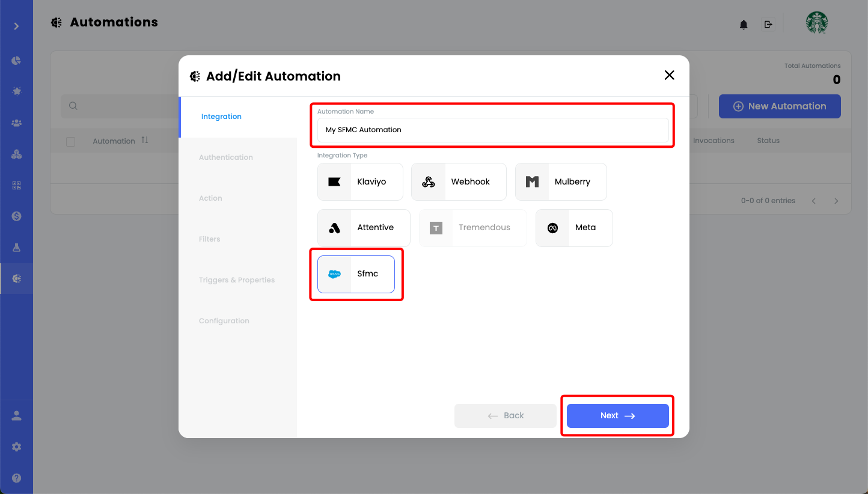
Task: Open the QR code sidebar icon
Action: (x=16, y=185)
